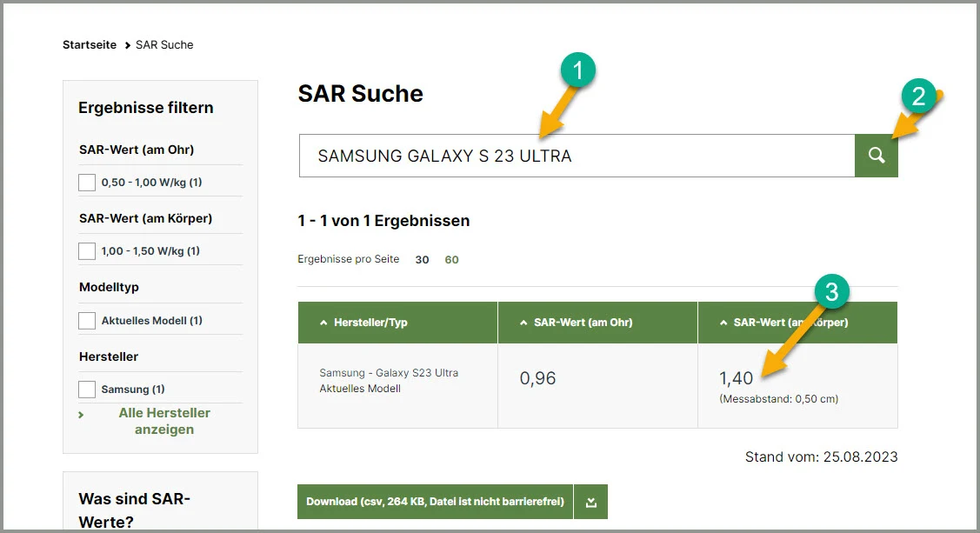980x533 pixels.
Task: Download the csv file (264 KB)
Action: tap(435, 502)
